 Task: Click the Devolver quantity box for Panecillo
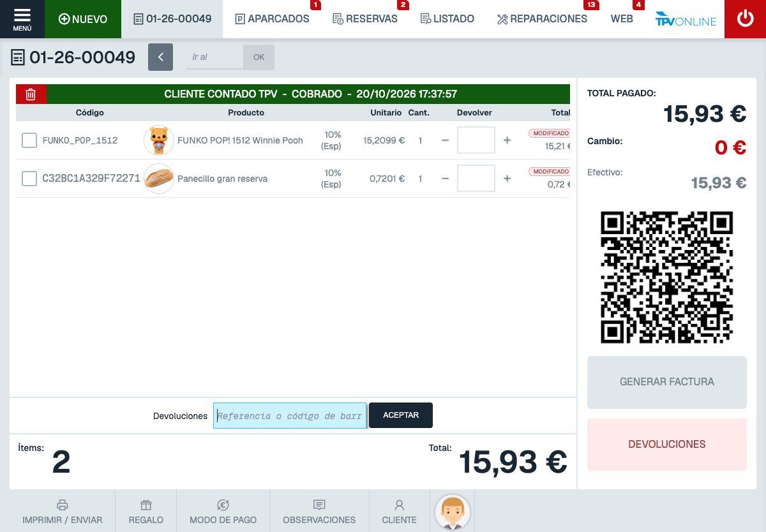coord(476,179)
